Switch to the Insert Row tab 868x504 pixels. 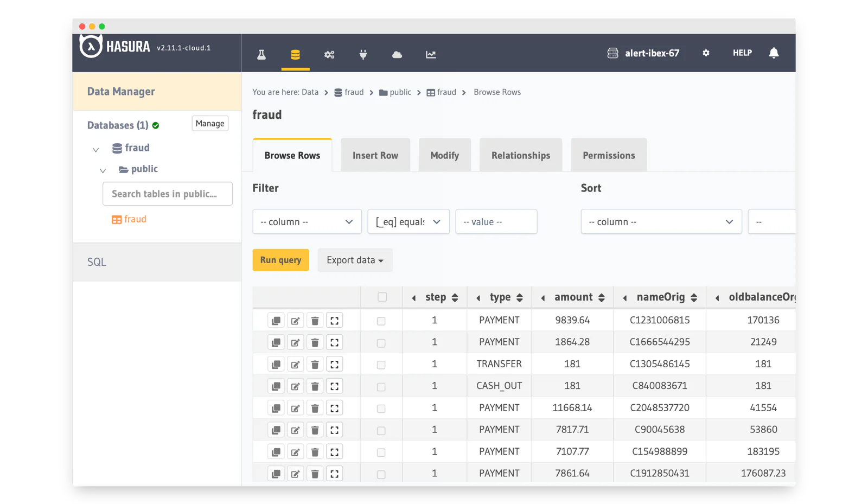point(375,155)
